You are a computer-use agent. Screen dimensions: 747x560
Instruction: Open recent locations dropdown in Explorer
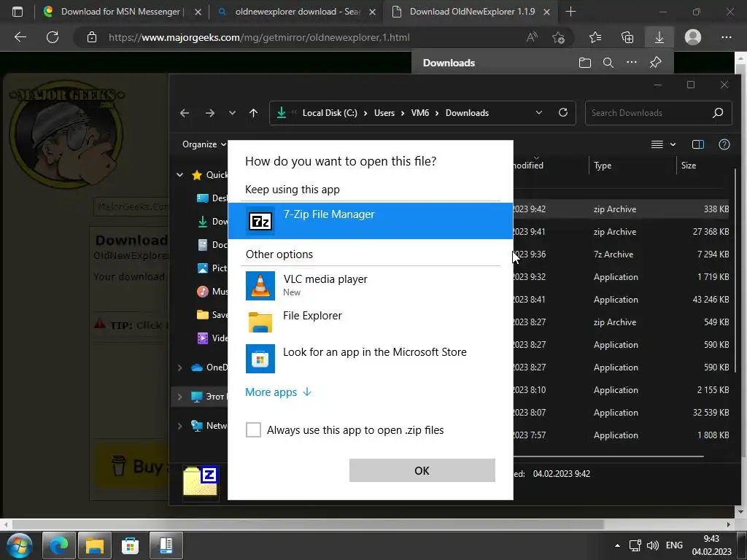click(232, 113)
